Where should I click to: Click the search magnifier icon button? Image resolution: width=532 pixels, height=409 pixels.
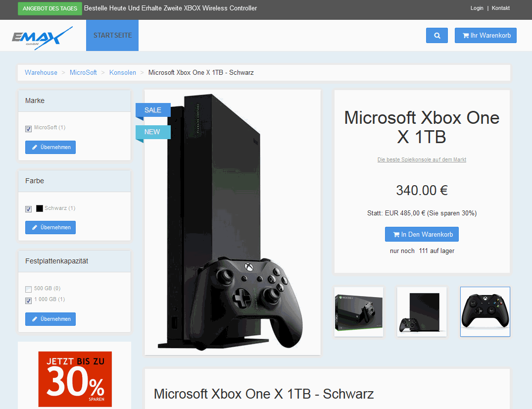click(x=436, y=35)
